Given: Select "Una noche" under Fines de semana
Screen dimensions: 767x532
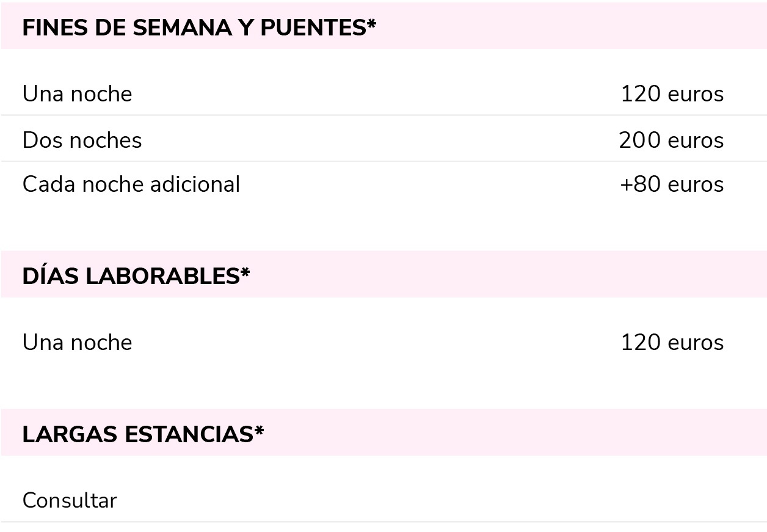Looking at the screenshot, I should coord(78,94).
